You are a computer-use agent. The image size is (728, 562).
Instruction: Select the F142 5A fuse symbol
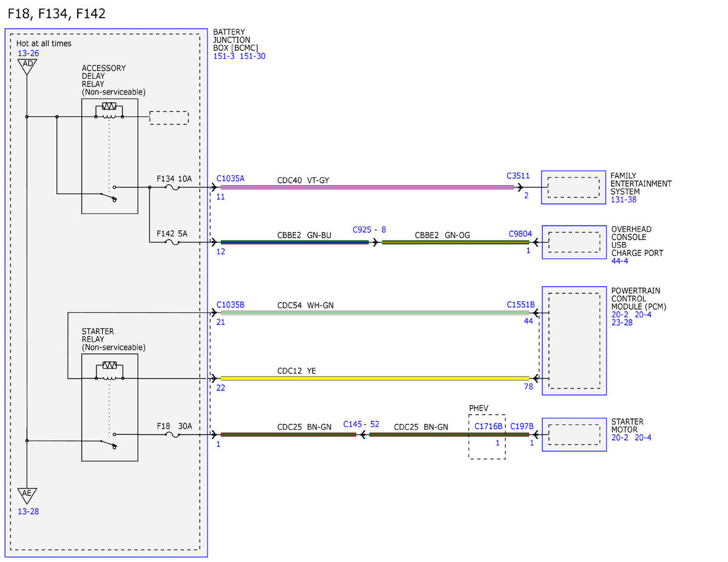173,243
